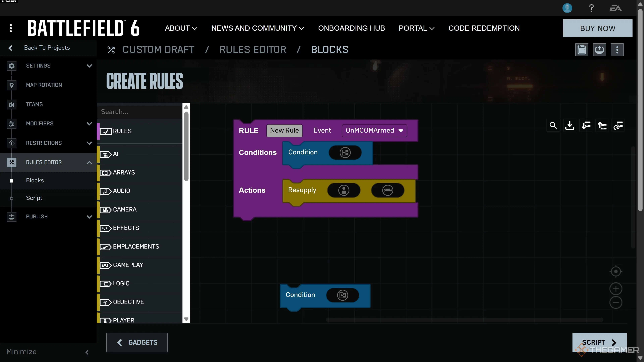Click the save disk icon
This screenshot has height=362, width=644.
tap(581, 50)
